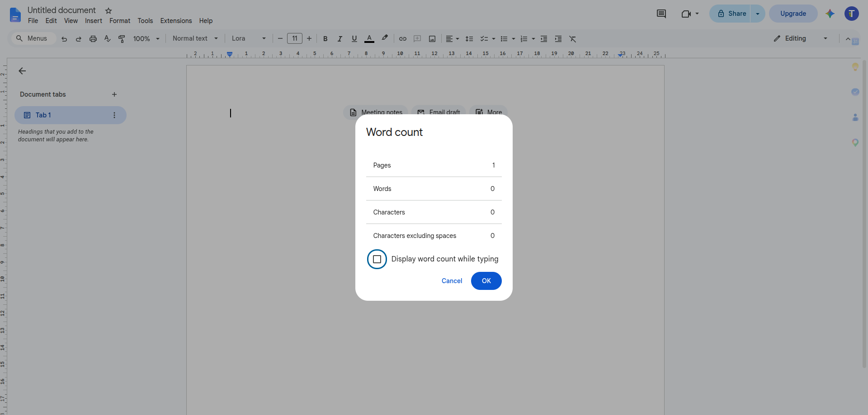Open the File menu
The width and height of the screenshot is (868, 415).
[x=33, y=21]
